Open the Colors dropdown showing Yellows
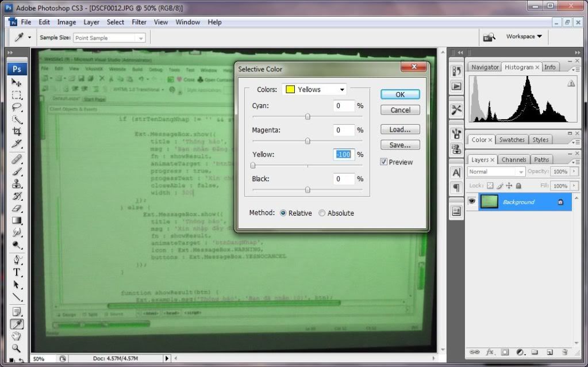 (x=314, y=90)
